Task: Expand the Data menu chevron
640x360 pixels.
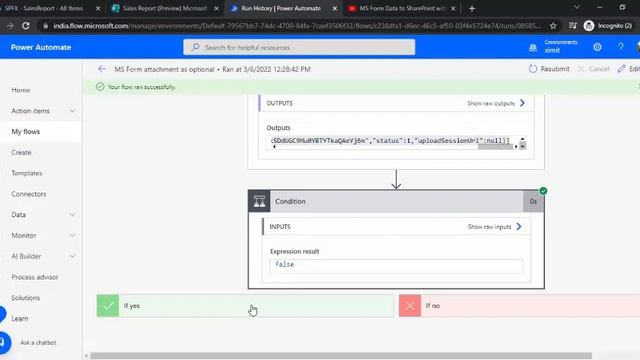Action: 72,215
